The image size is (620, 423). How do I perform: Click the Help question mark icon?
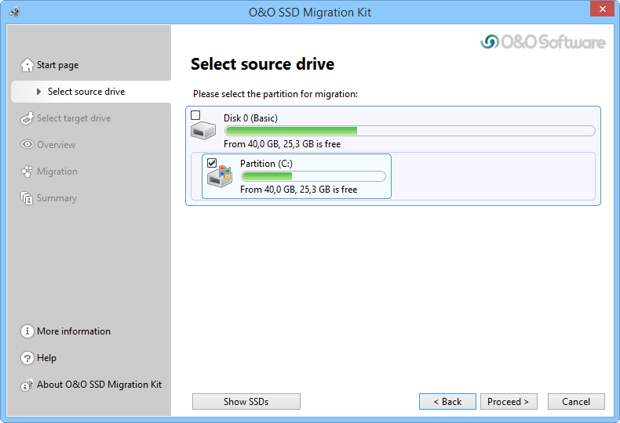27,358
